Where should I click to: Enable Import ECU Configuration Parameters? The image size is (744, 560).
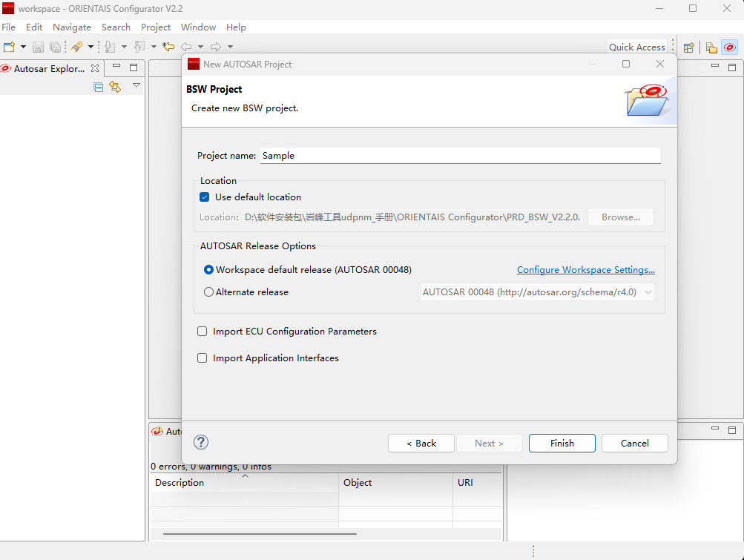[203, 332]
